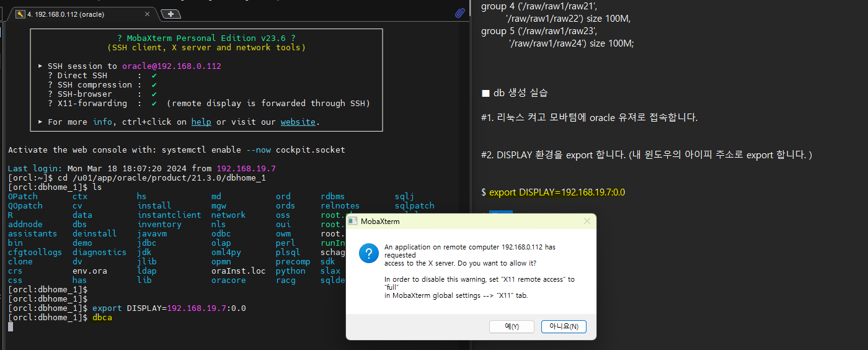Image resolution: width=868 pixels, height=350 pixels.
Task: Click the yellow export DISPLAY=192.168.19.7:0.0 text in the notes
Action: (557, 192)
